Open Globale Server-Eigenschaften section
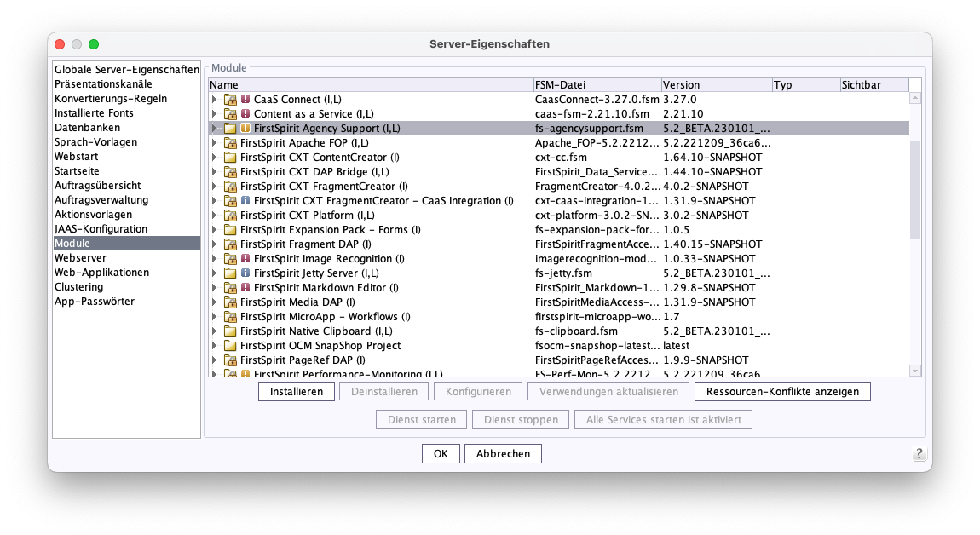The height and width of the screenshot is (535, 980). point(126,69)
